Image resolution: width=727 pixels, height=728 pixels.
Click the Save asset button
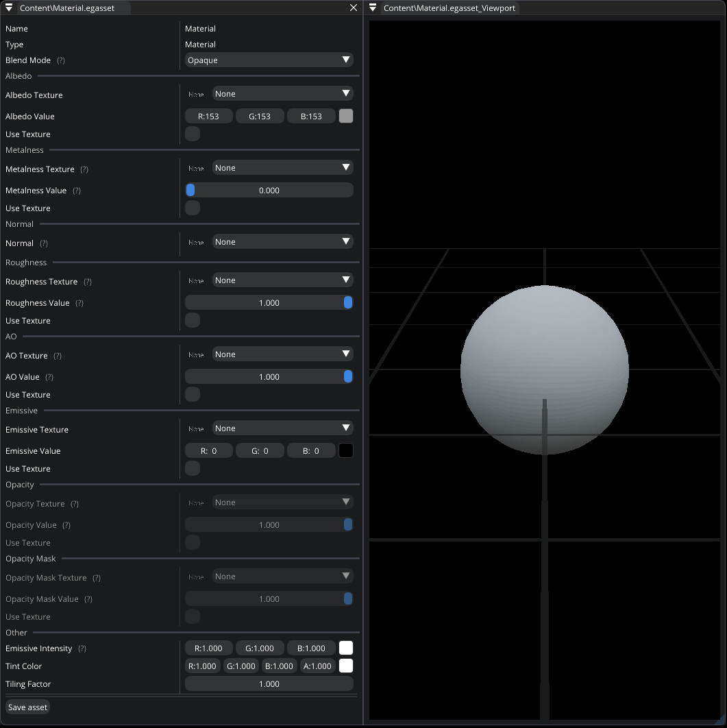tap(28, 707)
